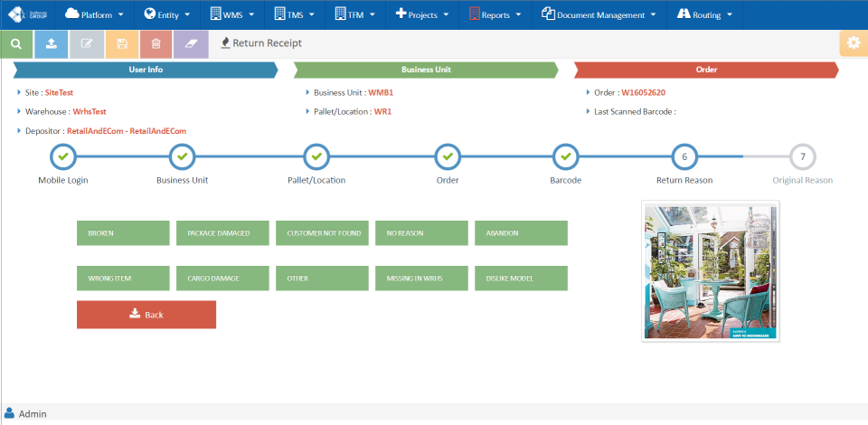Open the settings gear on the right
868x425 pixels.
click(853, 43)
